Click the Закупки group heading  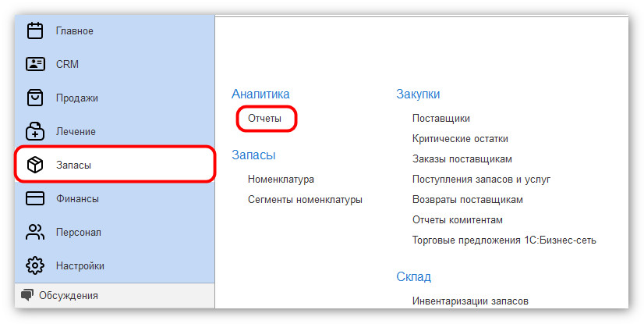click(x=418, y=94)
